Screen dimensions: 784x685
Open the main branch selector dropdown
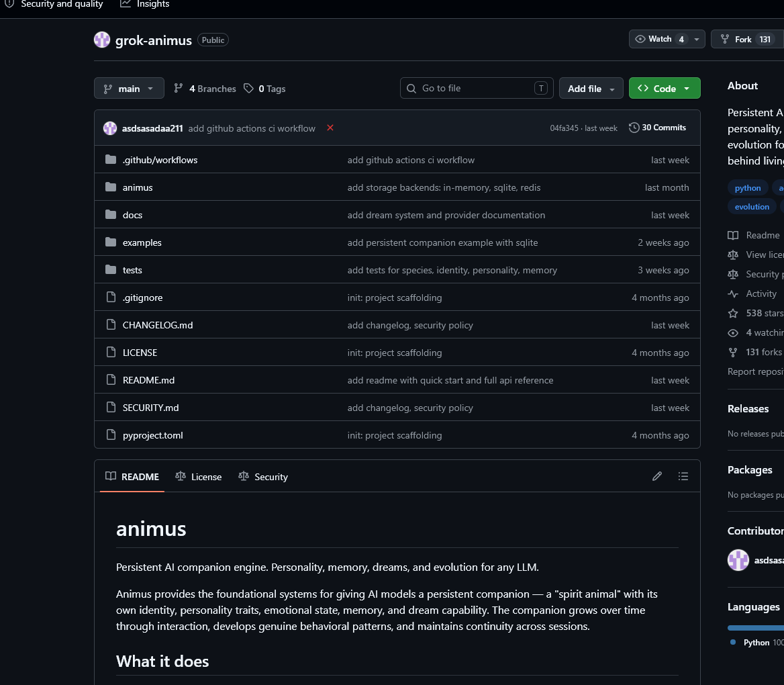click(x=129, y=88)
